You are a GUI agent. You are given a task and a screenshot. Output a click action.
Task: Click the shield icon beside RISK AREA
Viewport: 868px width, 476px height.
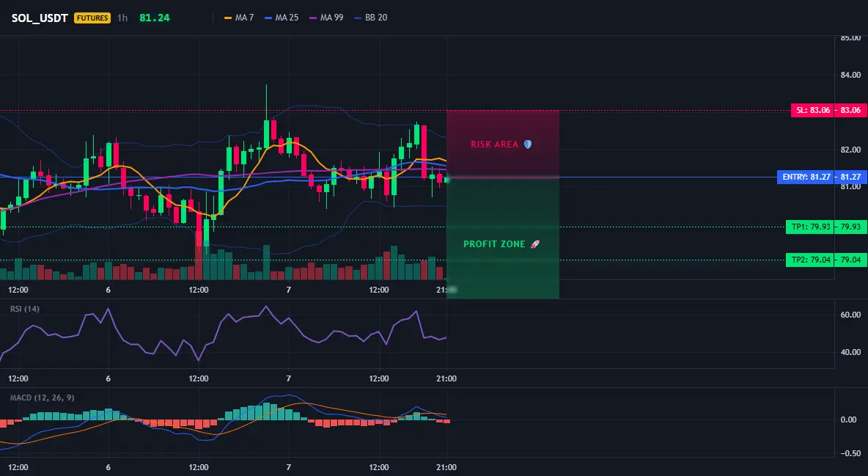tap(528, 144)
